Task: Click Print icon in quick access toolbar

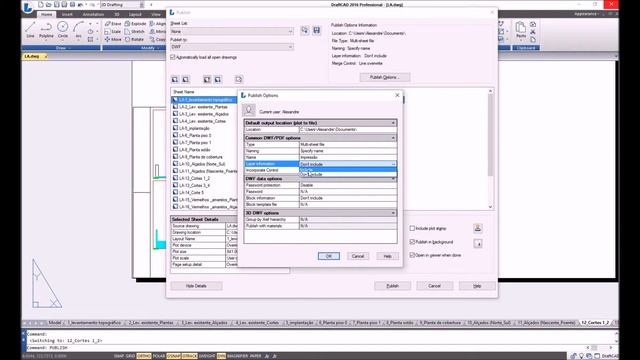Action: pyautogui.click(x=72, y=4)
